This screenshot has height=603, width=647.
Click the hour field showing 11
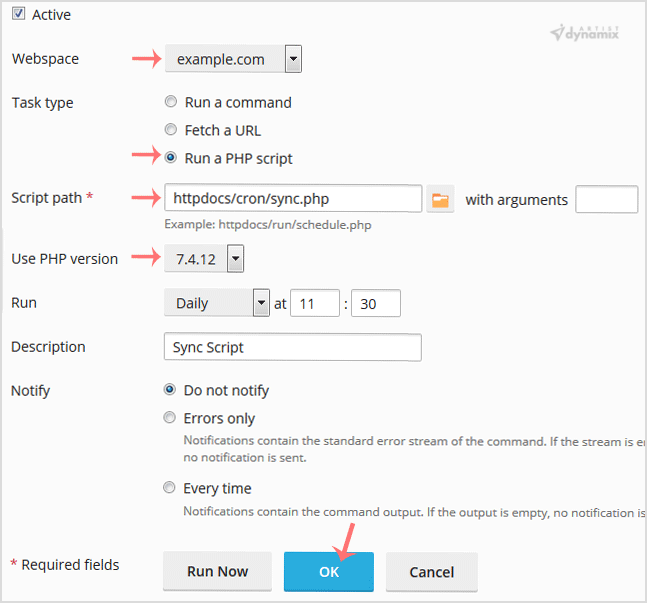click(314, 303)
